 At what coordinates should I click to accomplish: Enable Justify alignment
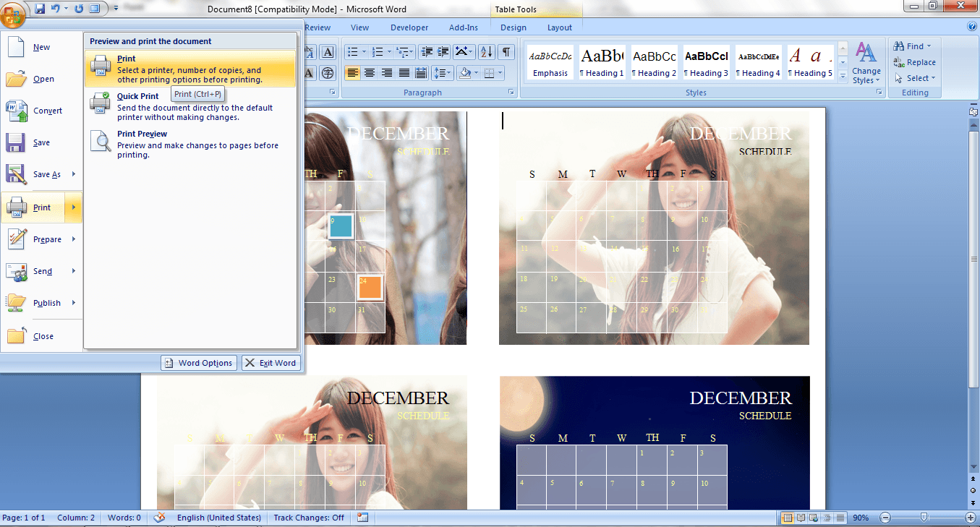tap(404, 72)
